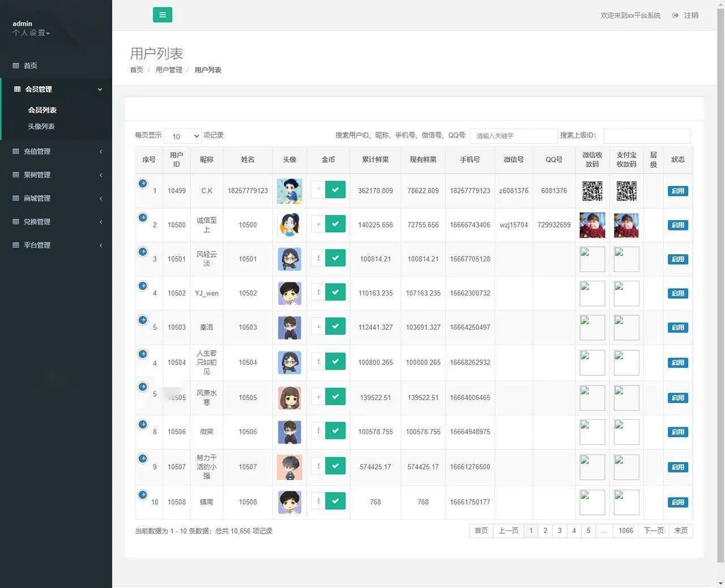Click the 用户管理 breadcrumb link
This screenshot has width=725, height=588.
[x=169, y=70]
